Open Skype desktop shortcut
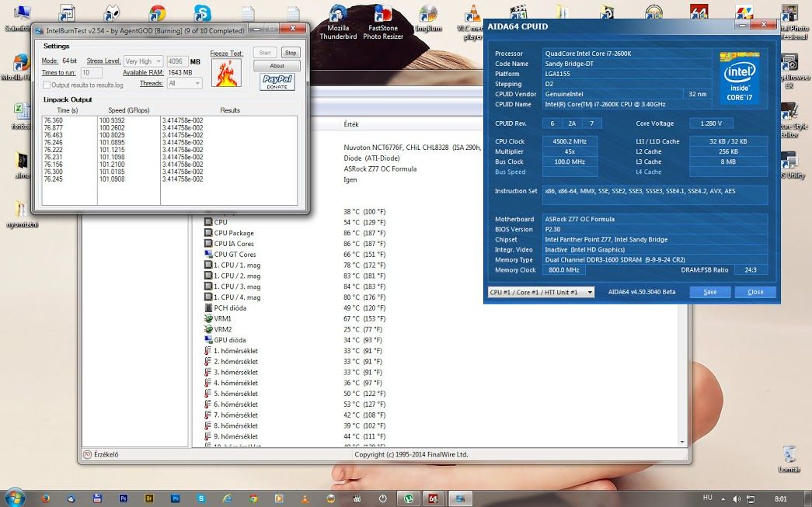 pos(203,14)
